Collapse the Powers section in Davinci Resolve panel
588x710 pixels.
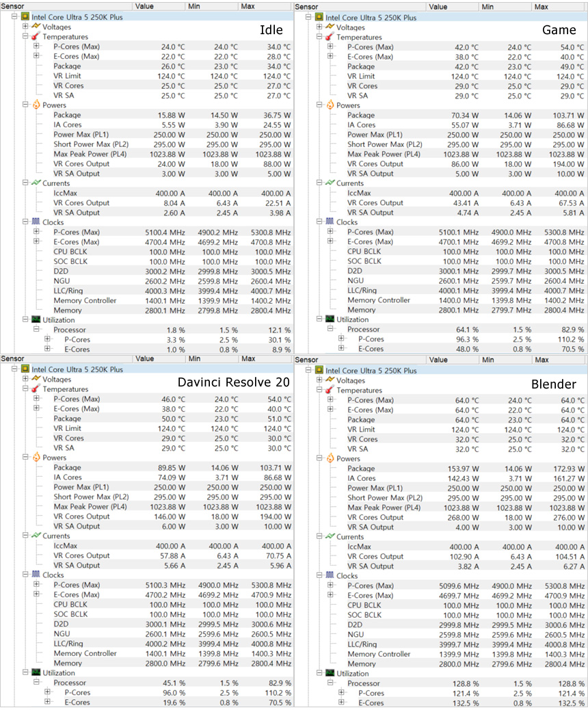pyautogui.click(x=25, y=458)
